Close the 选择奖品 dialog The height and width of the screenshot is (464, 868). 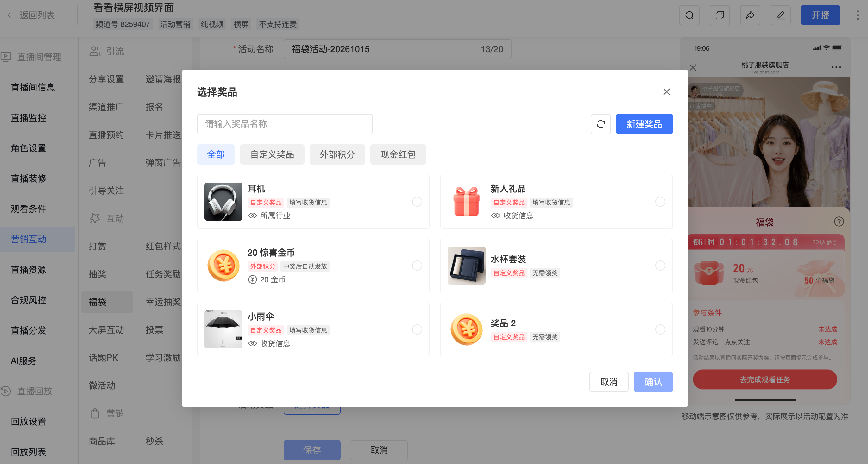pyautogui.click(x=666, y=92)
